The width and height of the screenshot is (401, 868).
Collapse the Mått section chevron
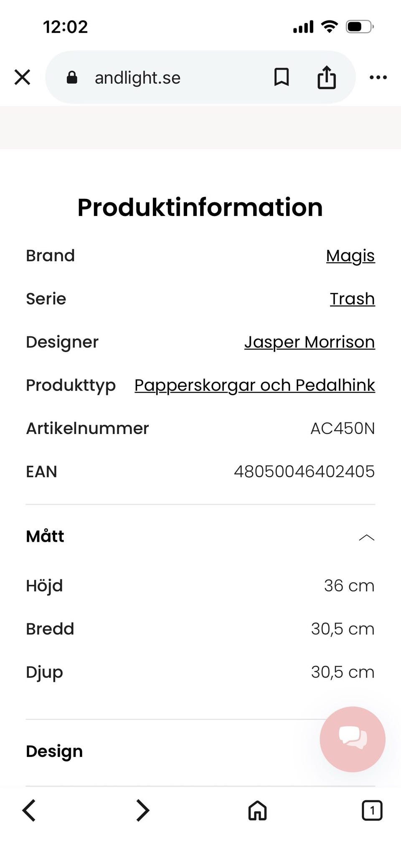point(366,537)
